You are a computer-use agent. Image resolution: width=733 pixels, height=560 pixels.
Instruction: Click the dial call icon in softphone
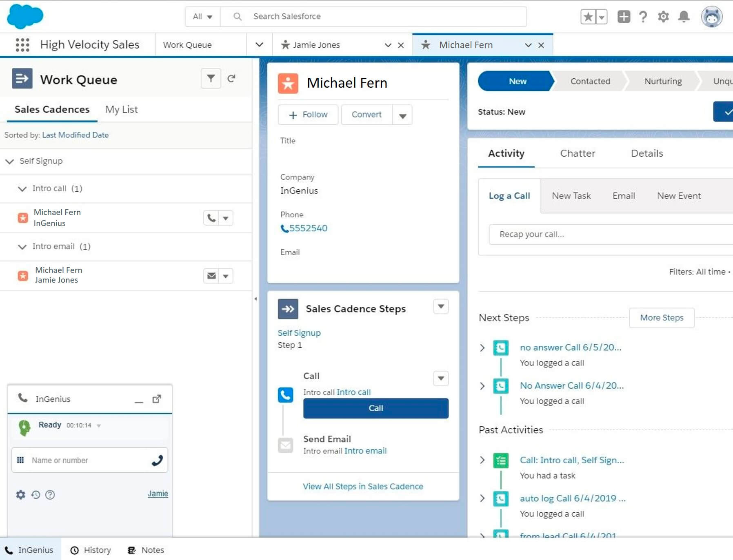(x=157, y=460)
